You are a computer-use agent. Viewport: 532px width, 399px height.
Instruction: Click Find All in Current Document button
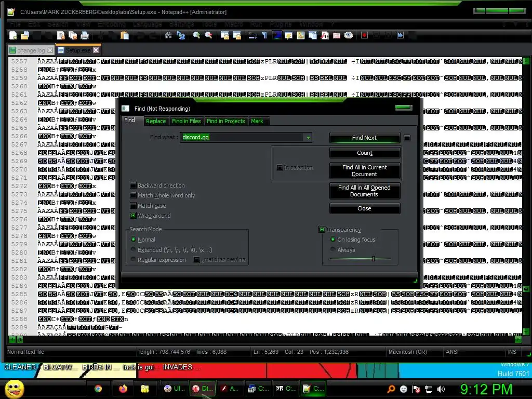tap(364, 170)
